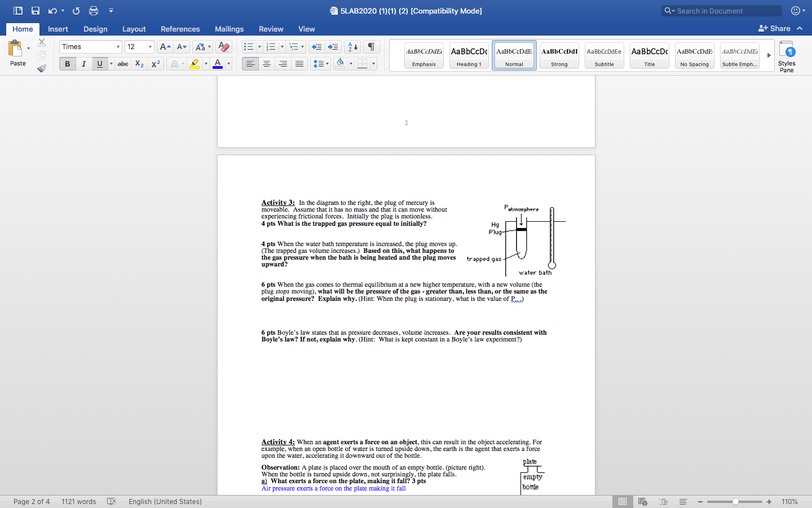The height and width of the screenshot is (508, 812).
Task: Apply Sort Ascending to selected text
Action: [351, 46]
